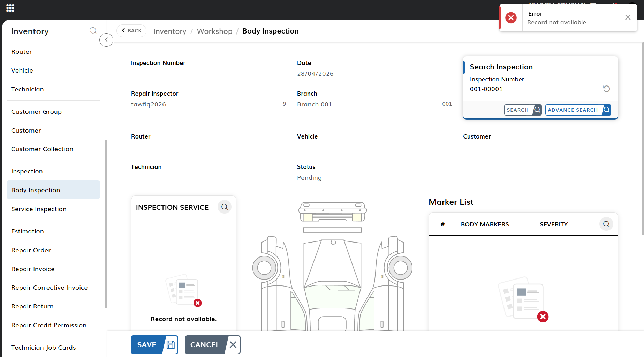
Task: Click the Body Markers column header
Action: click(x=485, y=224)
